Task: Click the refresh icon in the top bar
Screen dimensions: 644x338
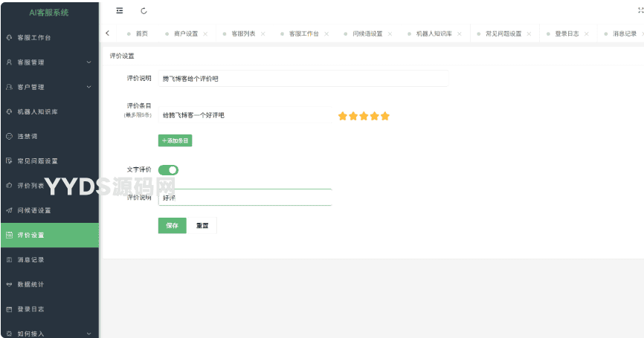Action: coord(144,10)
